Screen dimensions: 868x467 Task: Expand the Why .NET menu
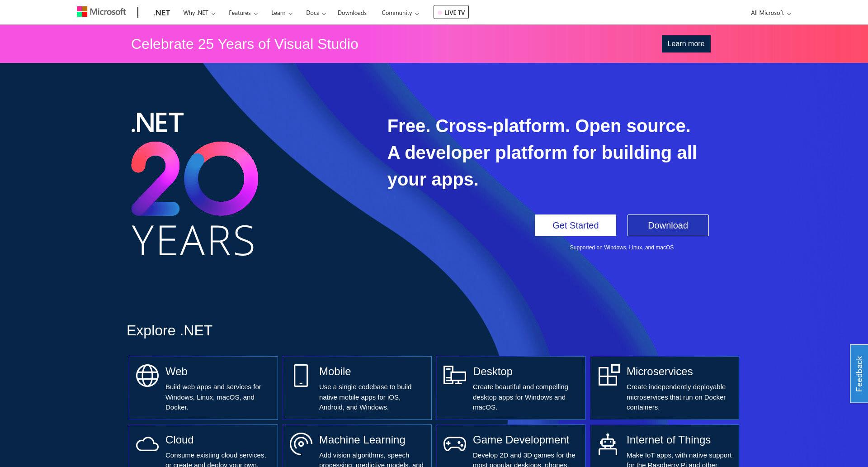(199, 13)
